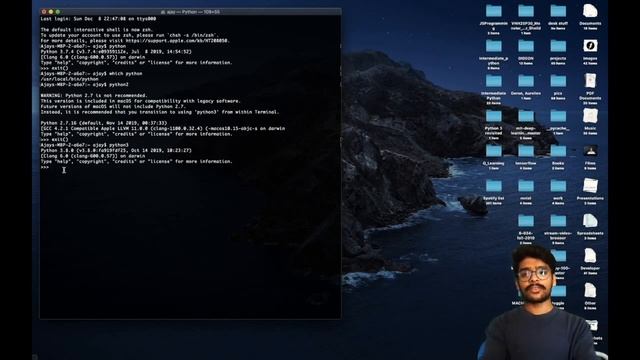Open the Intermediate Python folder

[493, 81]
